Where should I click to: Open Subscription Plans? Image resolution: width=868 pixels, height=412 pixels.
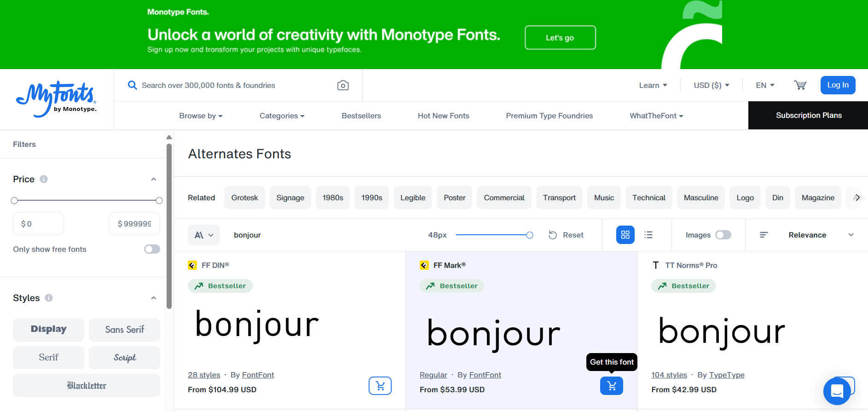tap(809, 116)
